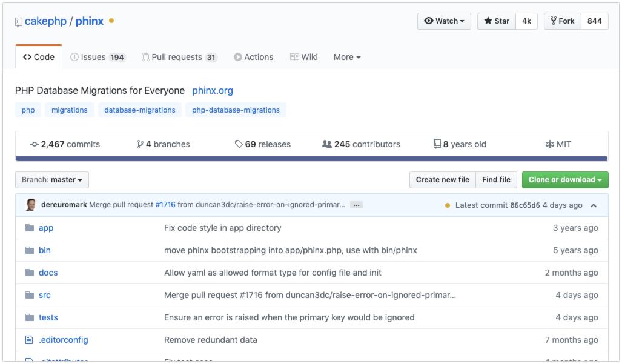
Task: Click the 4k stargazers count
Action: tap(526, 21)
